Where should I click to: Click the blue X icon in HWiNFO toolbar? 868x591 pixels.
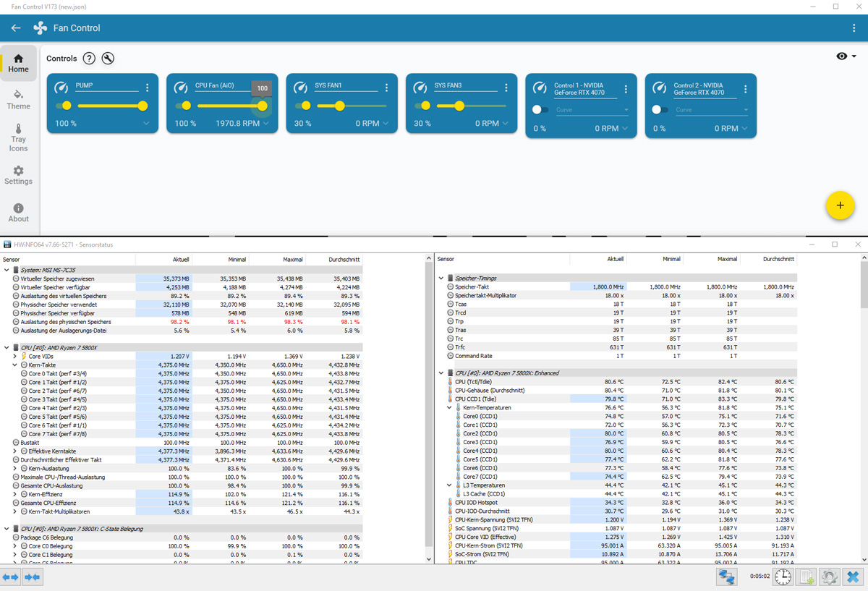pyautogui.click(x=853, y=577)
